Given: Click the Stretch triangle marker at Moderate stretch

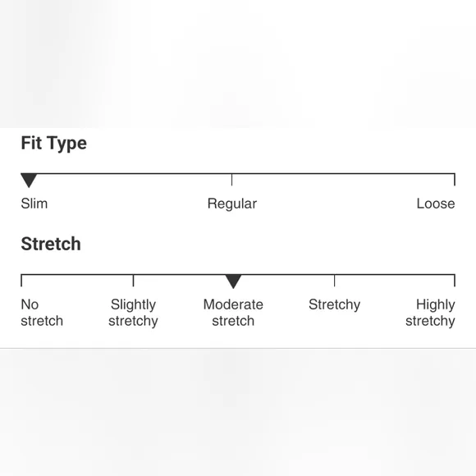Looking at the screenshot, I should coord(233,281).
